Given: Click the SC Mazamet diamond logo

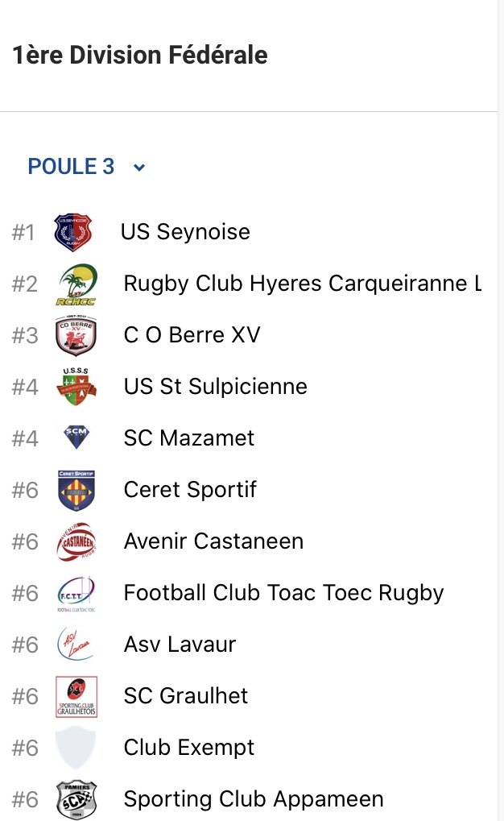Looking at the screenshot, I should click(76, 437).
